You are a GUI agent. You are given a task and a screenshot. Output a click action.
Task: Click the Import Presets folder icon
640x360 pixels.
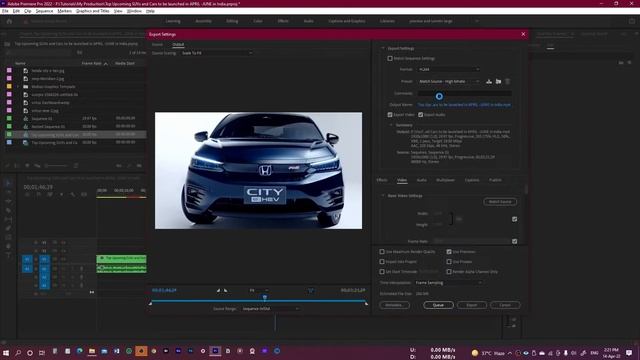tap(498, 82)
